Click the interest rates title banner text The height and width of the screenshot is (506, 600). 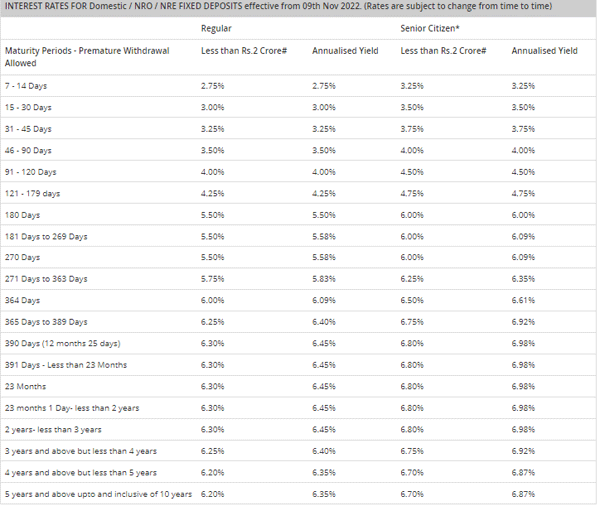[x=290, y=7]
